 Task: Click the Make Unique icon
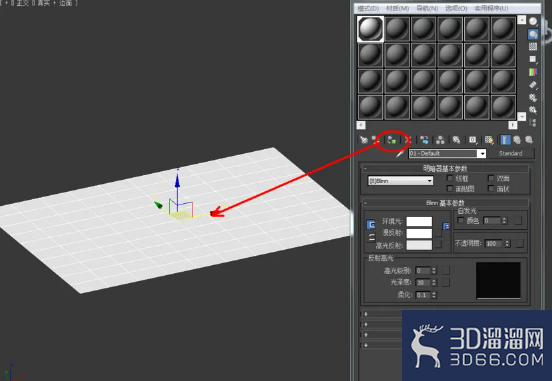click(x=440, y=140)
